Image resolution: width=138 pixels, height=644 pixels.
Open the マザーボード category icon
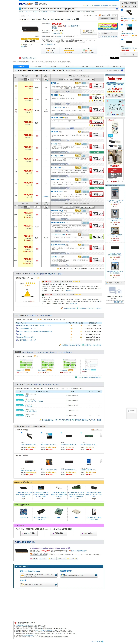(x=24, y=512)
